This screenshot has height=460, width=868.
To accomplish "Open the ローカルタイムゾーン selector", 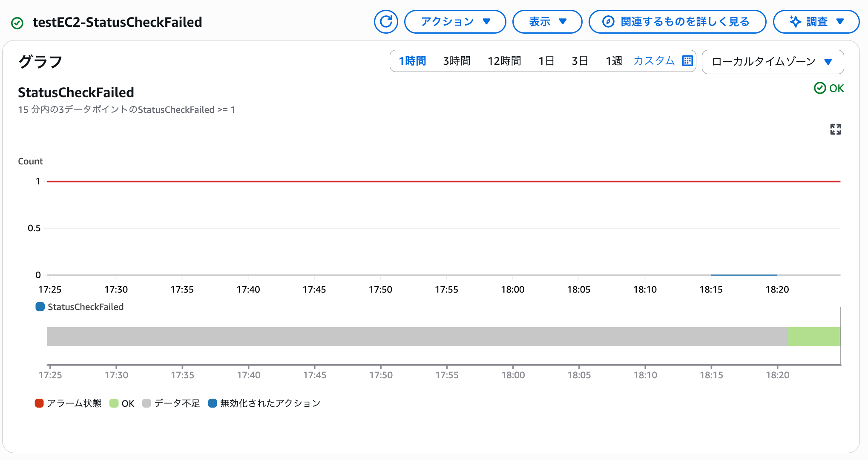I will [772, 62].
